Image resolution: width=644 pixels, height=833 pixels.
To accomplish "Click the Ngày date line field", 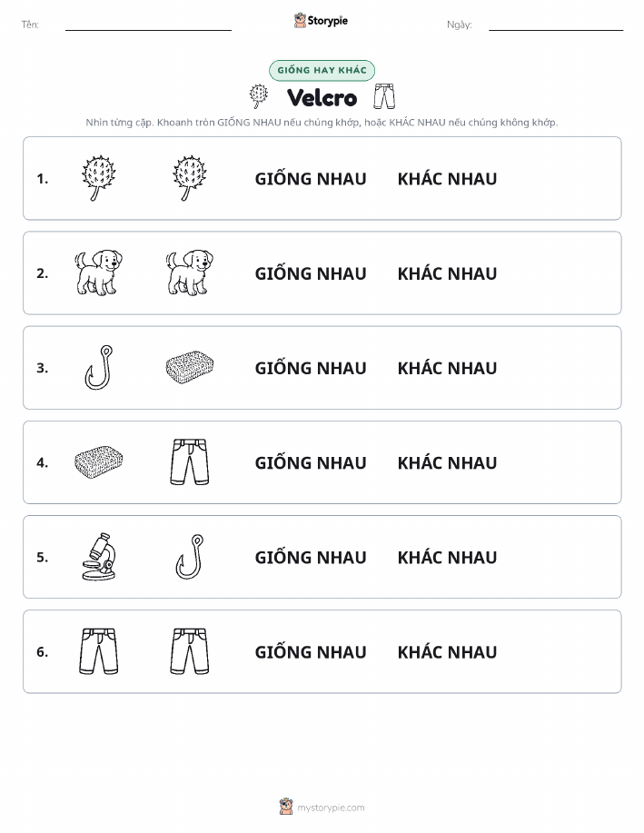I will [x=556, y=25].
